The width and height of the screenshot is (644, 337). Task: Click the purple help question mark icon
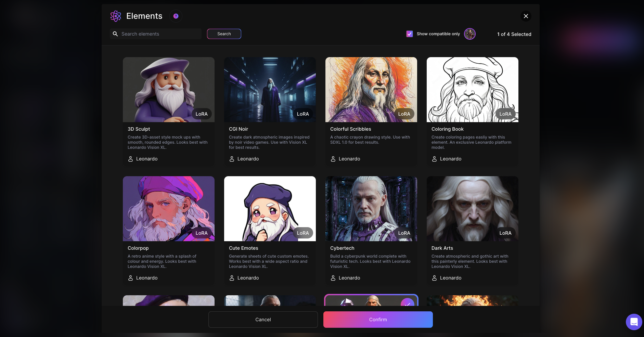click(176, 16)
